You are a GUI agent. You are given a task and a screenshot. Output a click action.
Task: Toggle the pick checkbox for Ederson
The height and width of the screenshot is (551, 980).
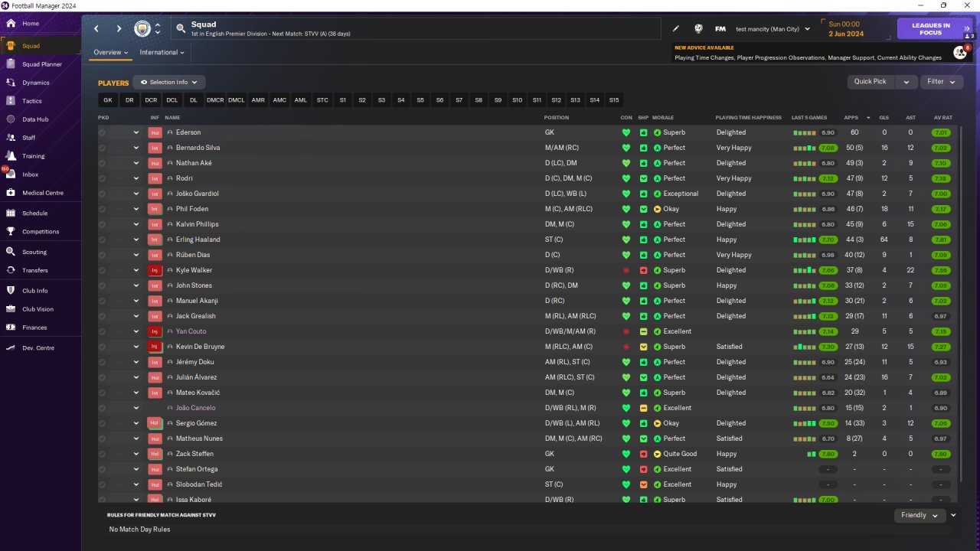(102, 132)
